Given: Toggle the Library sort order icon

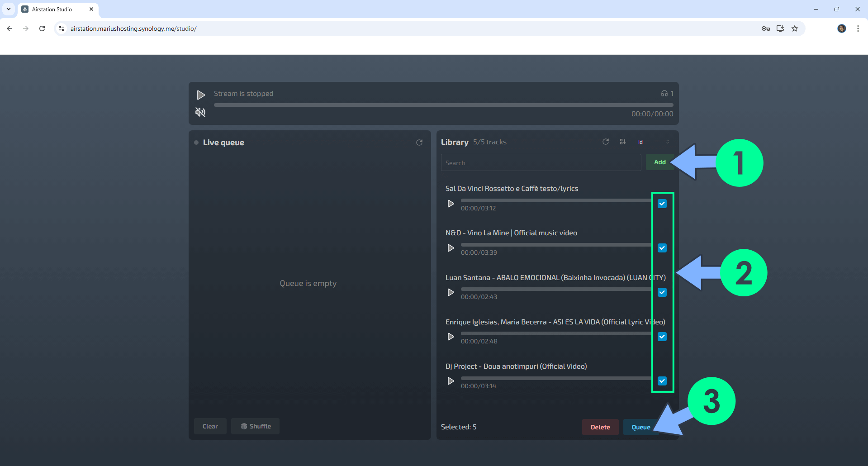Looking at the screenshot, I should 623,142.
